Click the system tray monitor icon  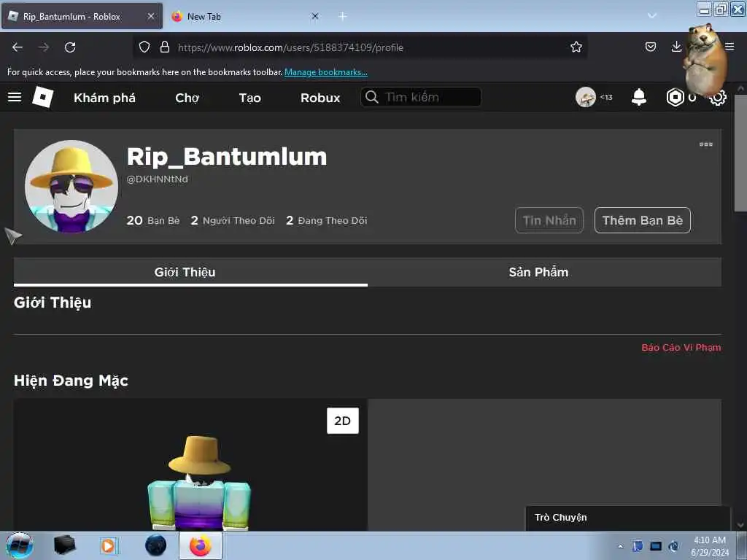click(x=656, y=546)
